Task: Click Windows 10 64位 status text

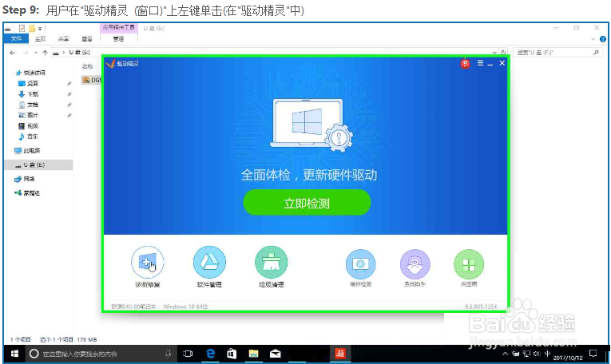Action: [185, 307]
